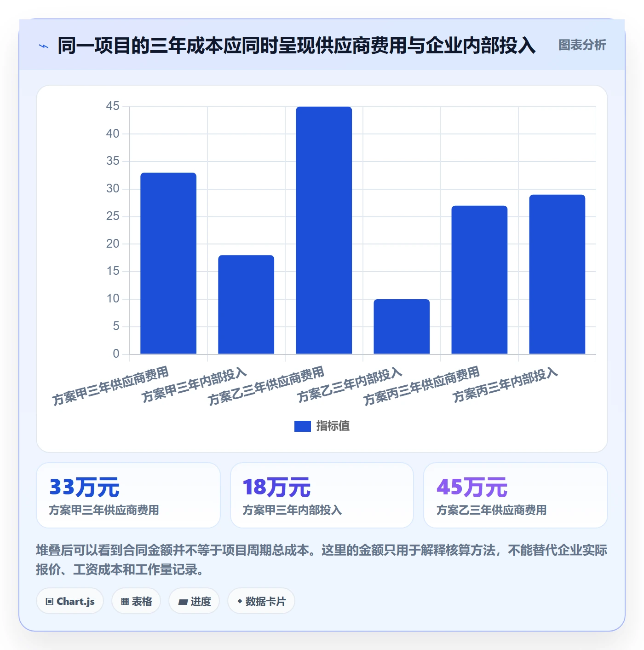644x650 pixels.
Task: Click the 45万元 data card
Action: [516, 495]
